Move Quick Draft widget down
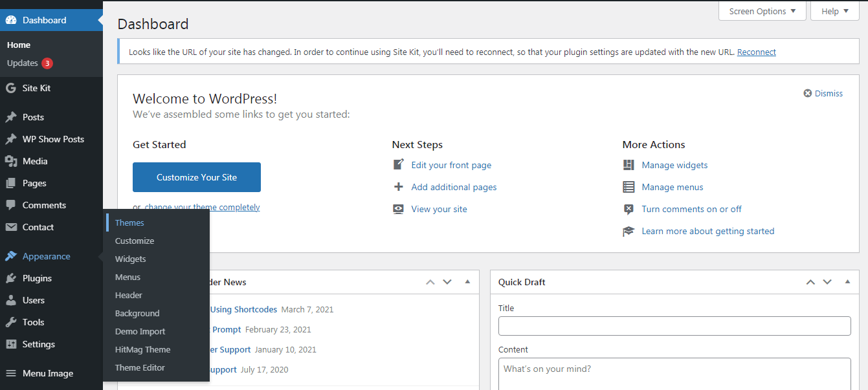 coord(827,282)
